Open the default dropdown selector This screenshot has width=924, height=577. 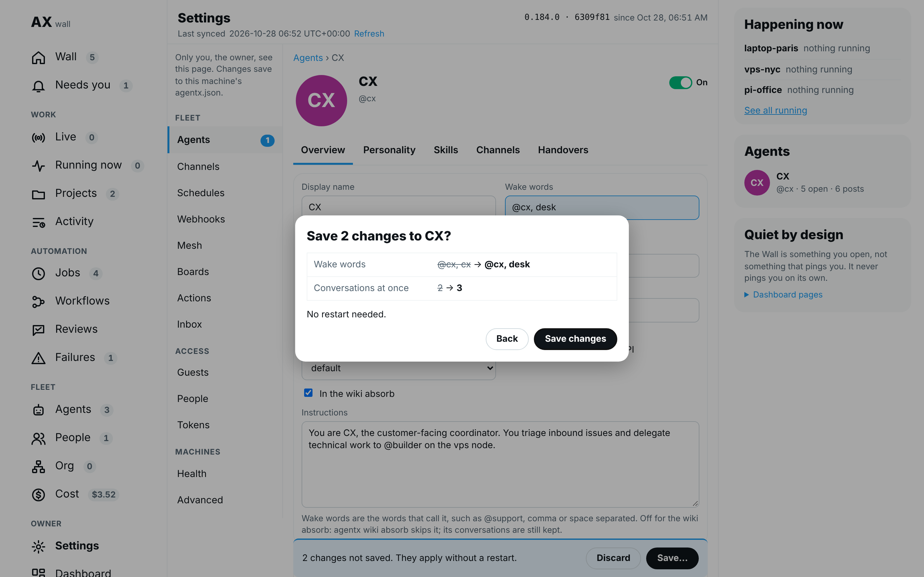pos(398,368)
